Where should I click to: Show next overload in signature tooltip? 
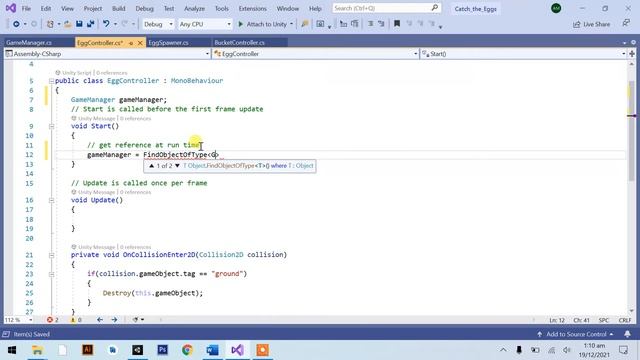click(x=177, y=166)
